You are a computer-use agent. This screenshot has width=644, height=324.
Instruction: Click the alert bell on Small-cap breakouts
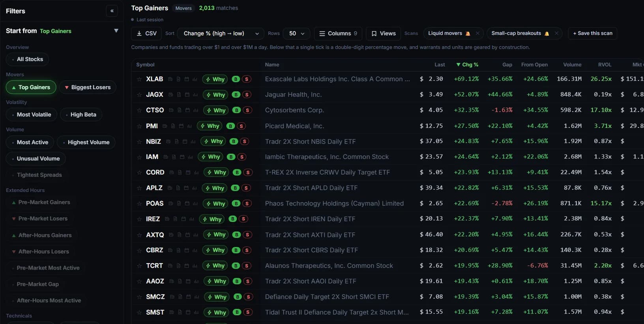pos(547,34)
